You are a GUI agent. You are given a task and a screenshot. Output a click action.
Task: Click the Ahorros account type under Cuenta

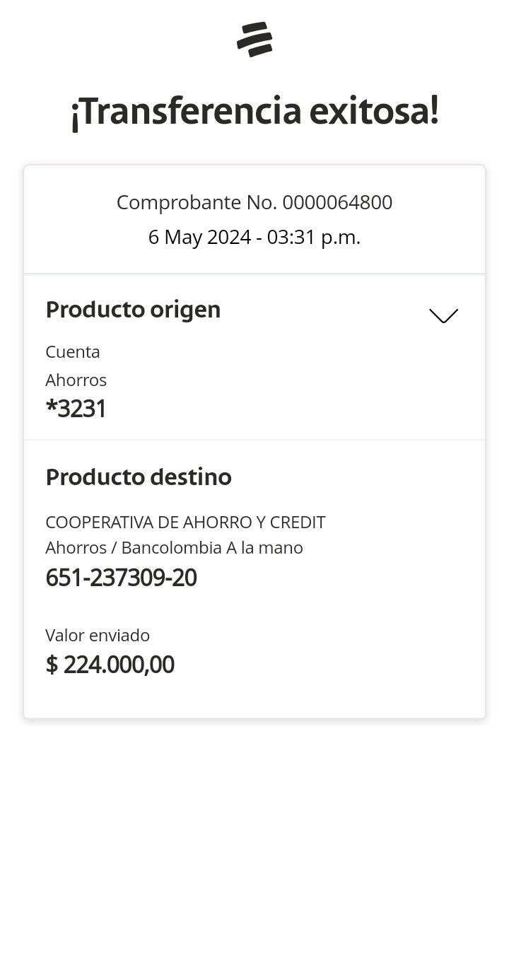(x=76, y=380)
